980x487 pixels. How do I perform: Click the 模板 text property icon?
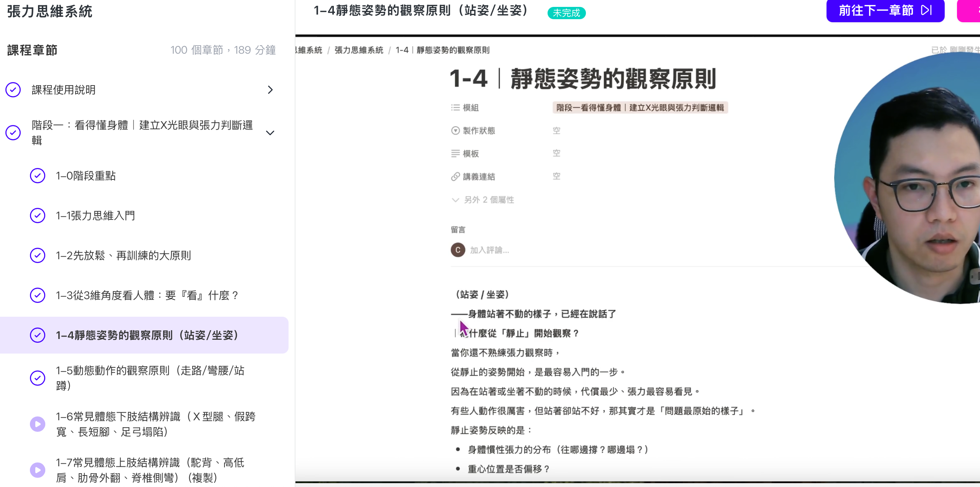coord(455,154)
